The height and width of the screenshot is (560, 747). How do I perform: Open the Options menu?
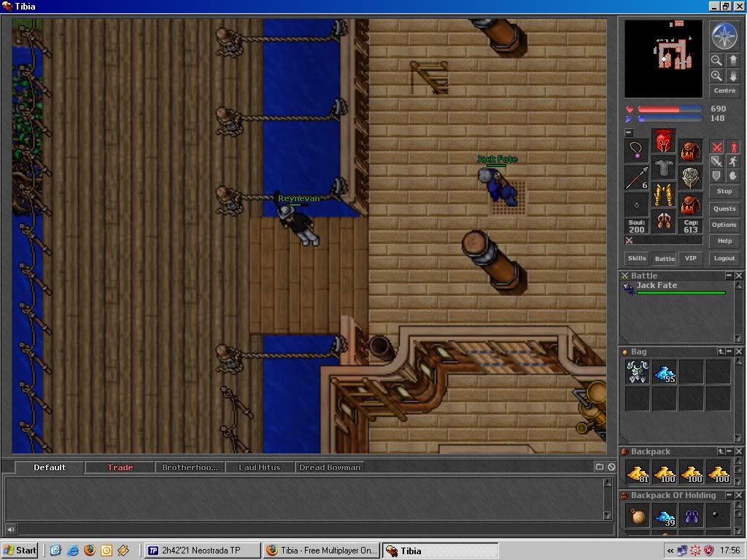[724, 225]
